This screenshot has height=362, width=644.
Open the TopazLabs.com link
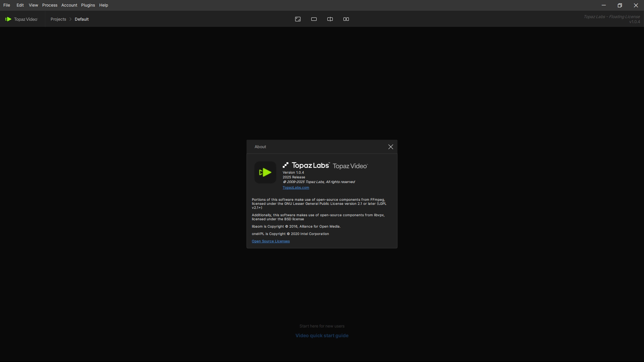(296, 188)
